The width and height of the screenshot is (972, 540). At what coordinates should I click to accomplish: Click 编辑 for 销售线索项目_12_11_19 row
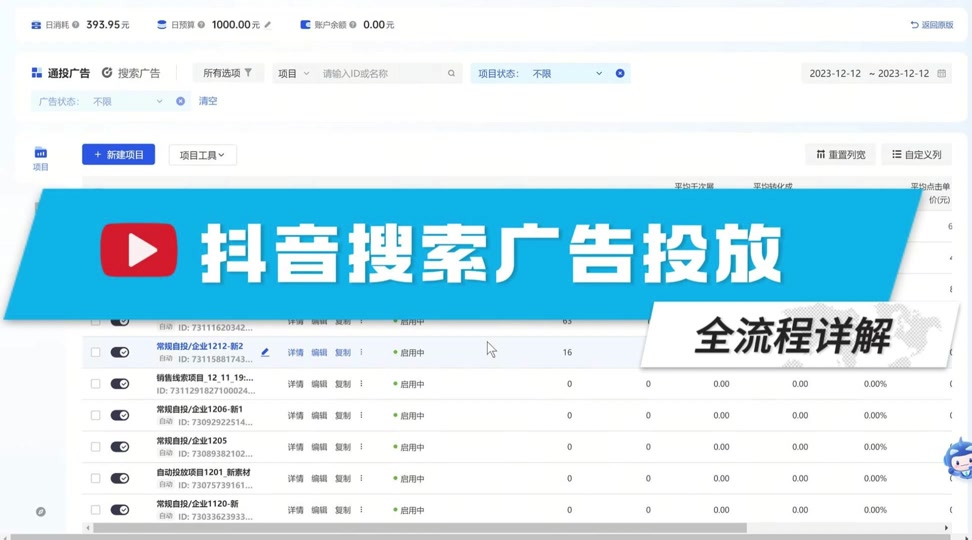coord(319,384)
